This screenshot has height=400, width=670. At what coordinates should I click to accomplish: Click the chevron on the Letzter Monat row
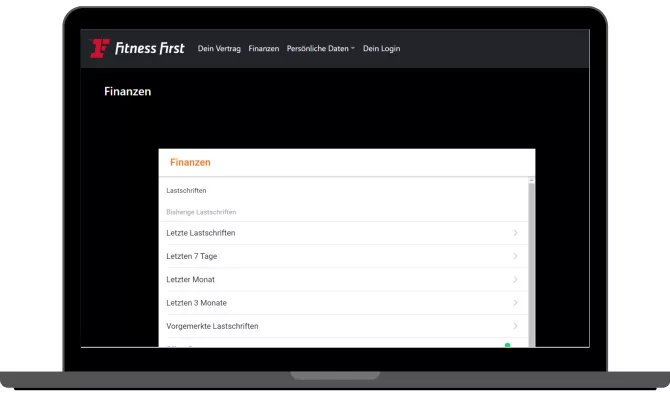pyautogui.click(x=515, y=279)
